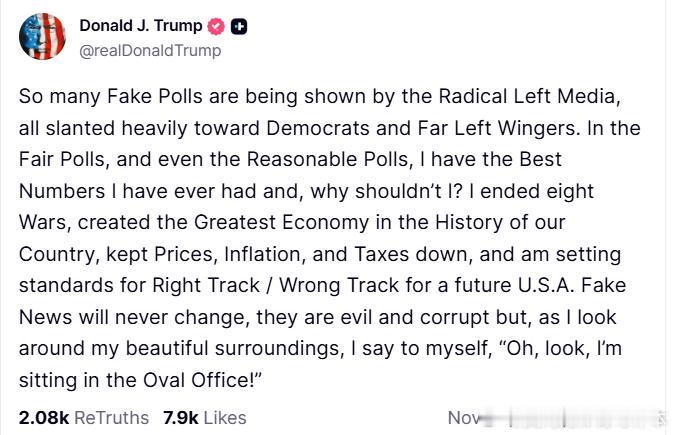Click the red verified checkmark badge
This screenshot has height=435, width=674.
click(217, 27)
